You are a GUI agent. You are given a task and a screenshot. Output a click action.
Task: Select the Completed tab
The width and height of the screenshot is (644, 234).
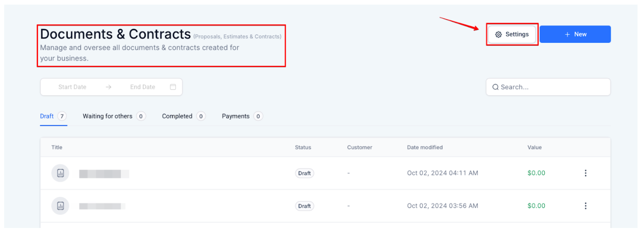[177, 116]
